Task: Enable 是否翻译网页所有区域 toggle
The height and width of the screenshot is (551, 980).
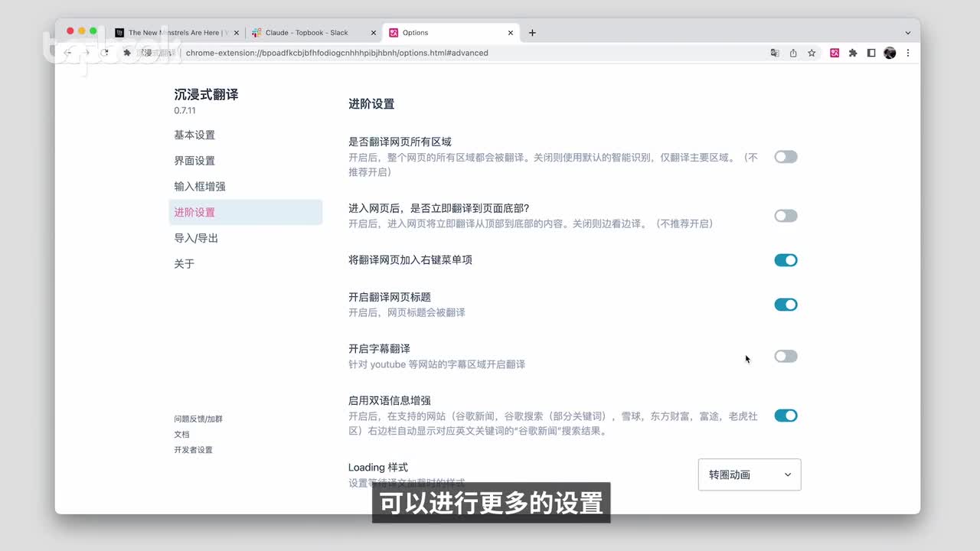Action: pos(786,157)
